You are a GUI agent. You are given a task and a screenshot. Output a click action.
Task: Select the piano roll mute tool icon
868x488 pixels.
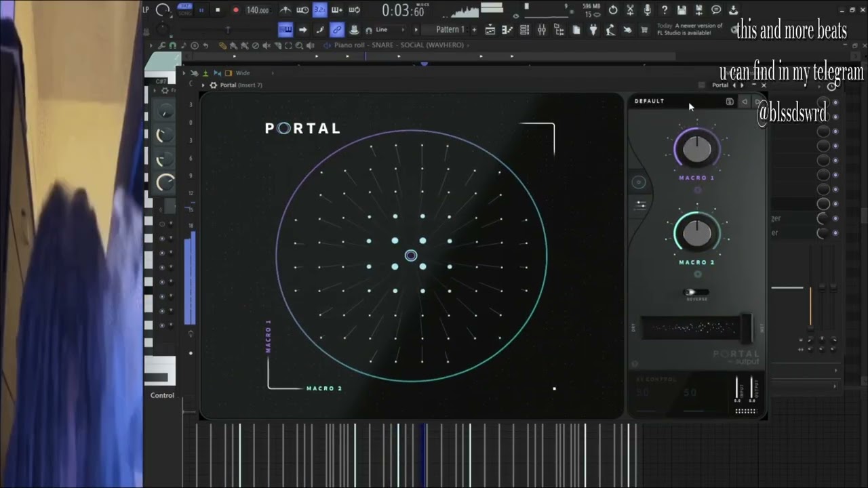(267, 45)
